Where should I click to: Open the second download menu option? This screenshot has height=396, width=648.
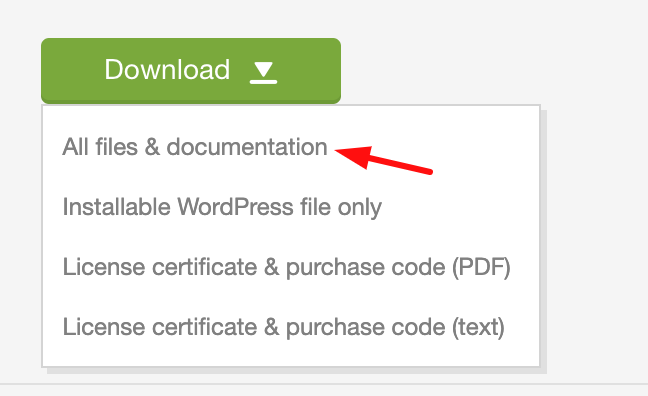[222, 207]
